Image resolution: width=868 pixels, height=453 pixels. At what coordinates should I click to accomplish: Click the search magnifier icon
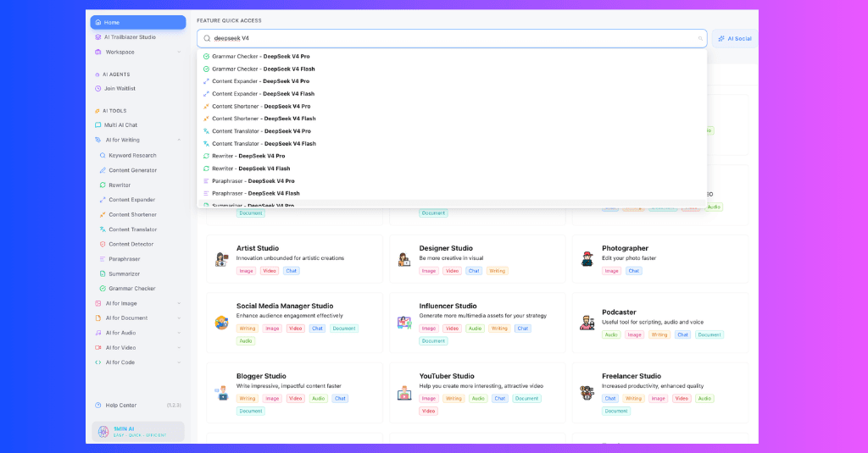pos(207,39)
